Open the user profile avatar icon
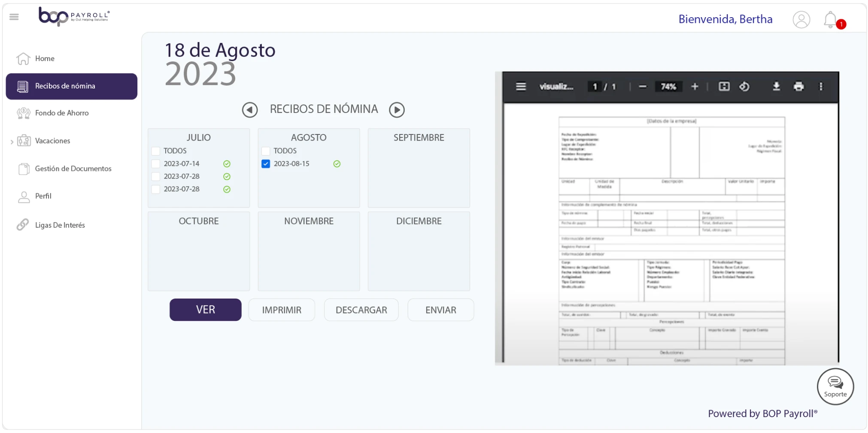868x433 pixels. (801, 20)
